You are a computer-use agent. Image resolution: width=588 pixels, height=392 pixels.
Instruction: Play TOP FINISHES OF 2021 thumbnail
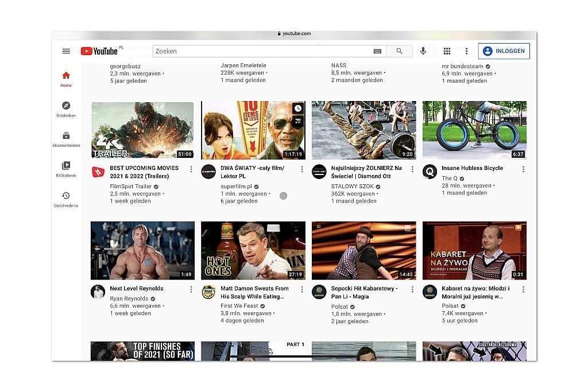pyautogui.click(x=142, y=351)
